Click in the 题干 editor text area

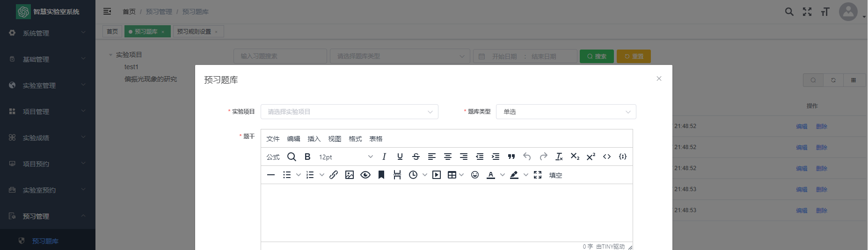click(x=447, y=213)
